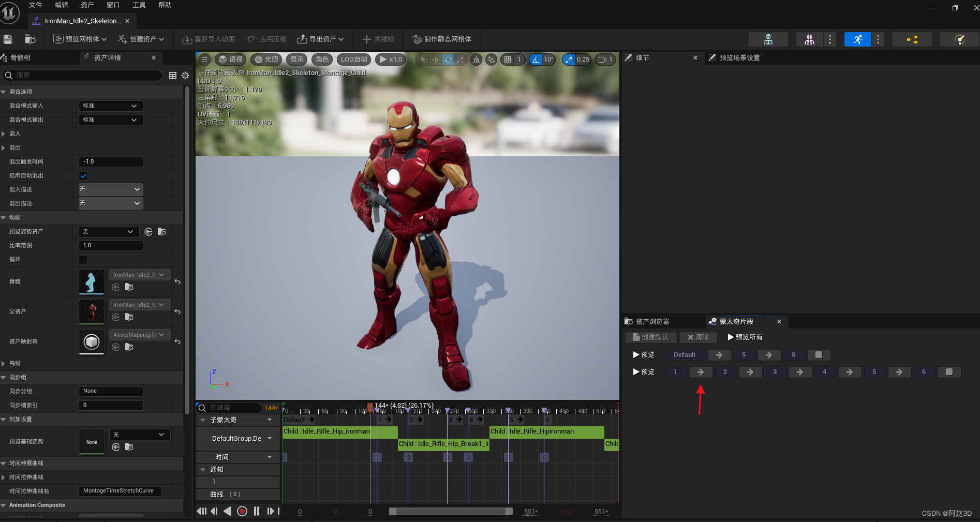Switch to Preview Scene Settings tab

pyautogui.click(x=739, y=58)
